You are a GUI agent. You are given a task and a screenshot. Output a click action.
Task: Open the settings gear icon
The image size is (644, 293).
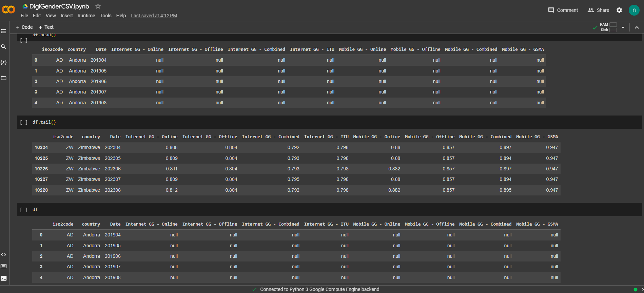tap(619, 10)
